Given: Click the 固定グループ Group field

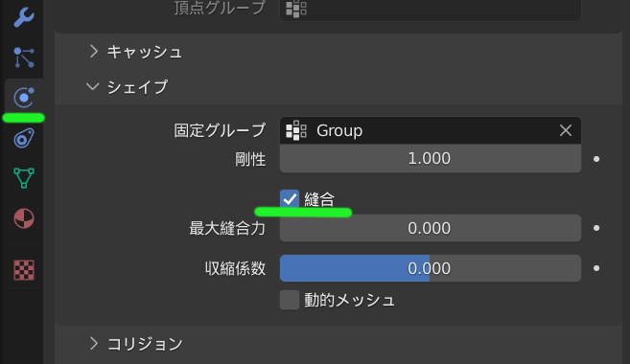Looking at the screenshot, I should [x=431, y=130].
